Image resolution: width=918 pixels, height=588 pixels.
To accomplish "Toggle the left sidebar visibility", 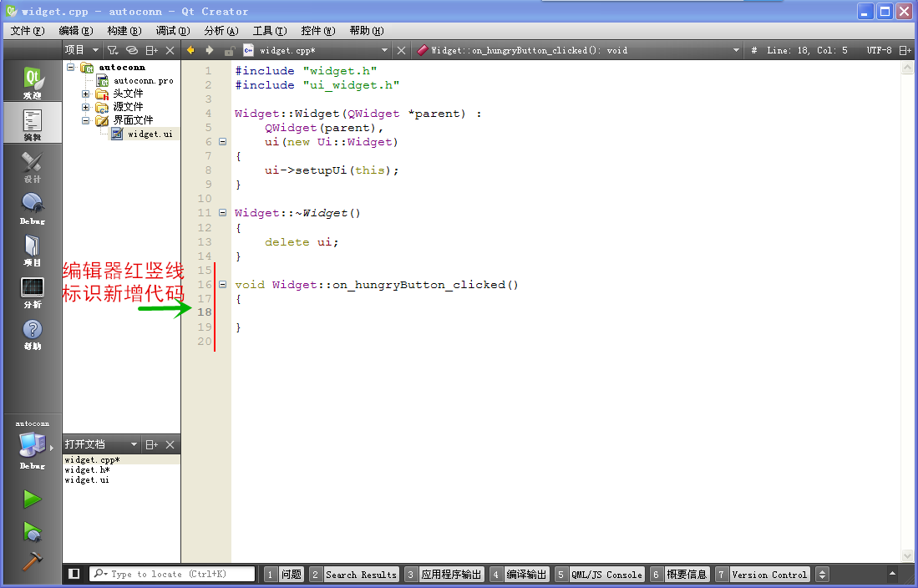I will [74, 574].
